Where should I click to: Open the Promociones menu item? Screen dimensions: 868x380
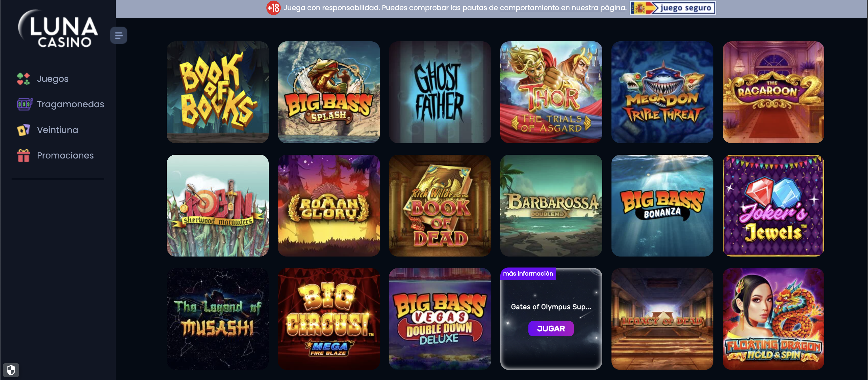(x=65, y=156)
